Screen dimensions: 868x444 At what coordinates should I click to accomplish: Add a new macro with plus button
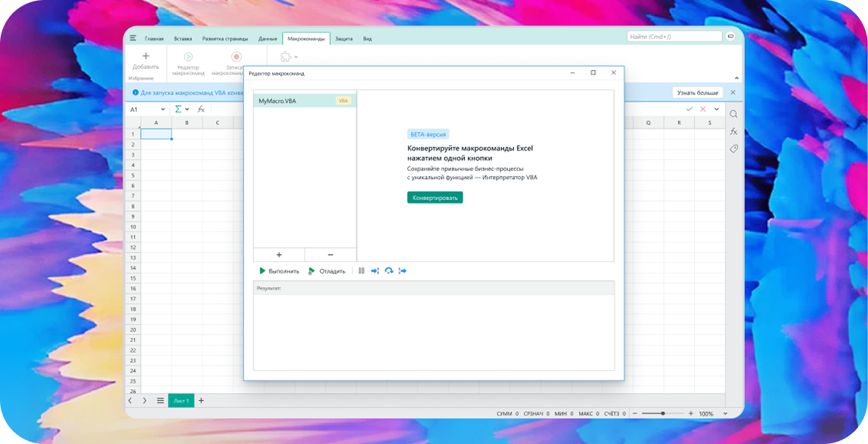point(279,255)
